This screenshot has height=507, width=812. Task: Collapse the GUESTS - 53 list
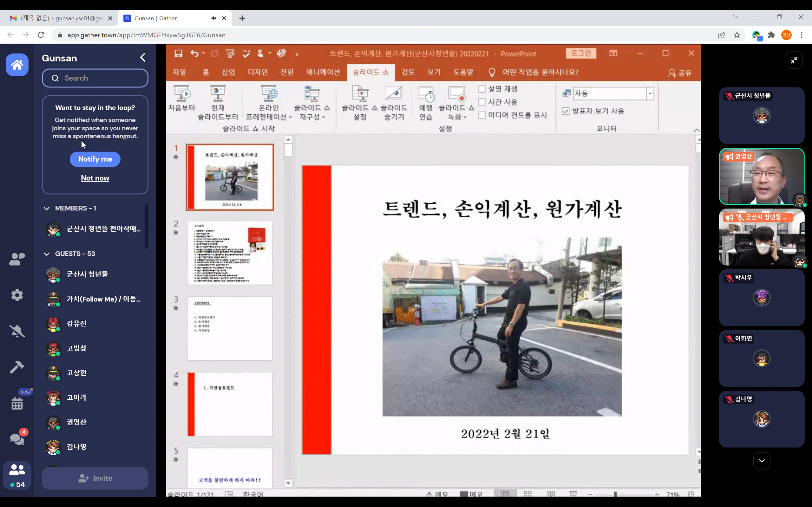47,254
